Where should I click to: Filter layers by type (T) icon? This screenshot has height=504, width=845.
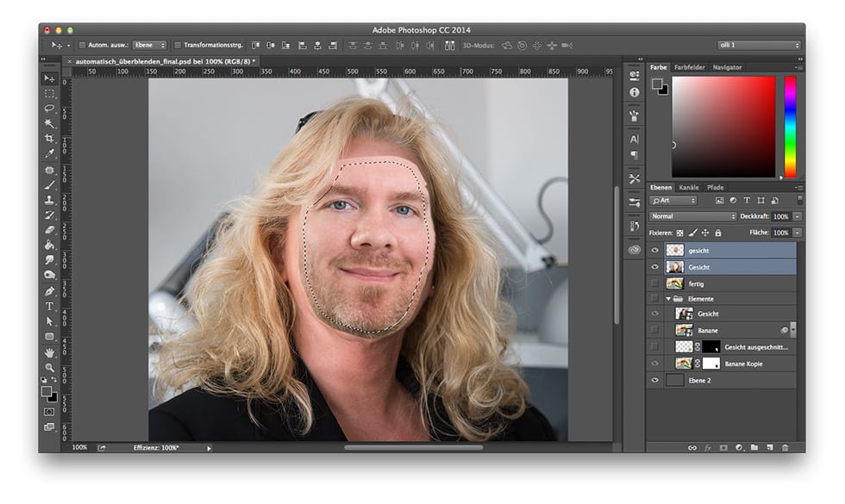point(747,200)
